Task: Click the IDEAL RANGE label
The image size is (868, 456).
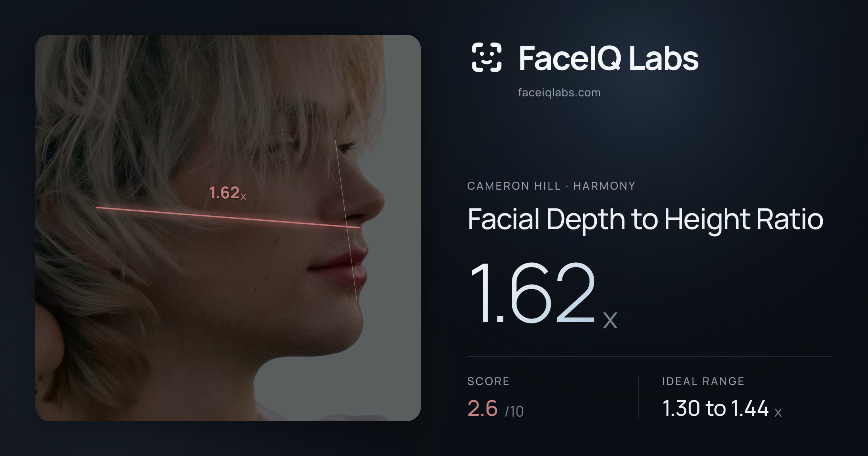Action: 703,381
